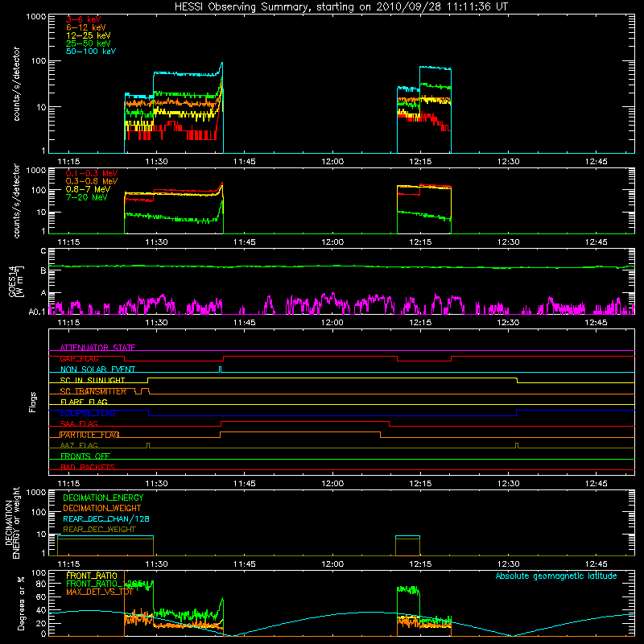Screen dimensions: 644x644
Task: Click the 7-20 MeV legend label
Action: [x=86, y=197]
